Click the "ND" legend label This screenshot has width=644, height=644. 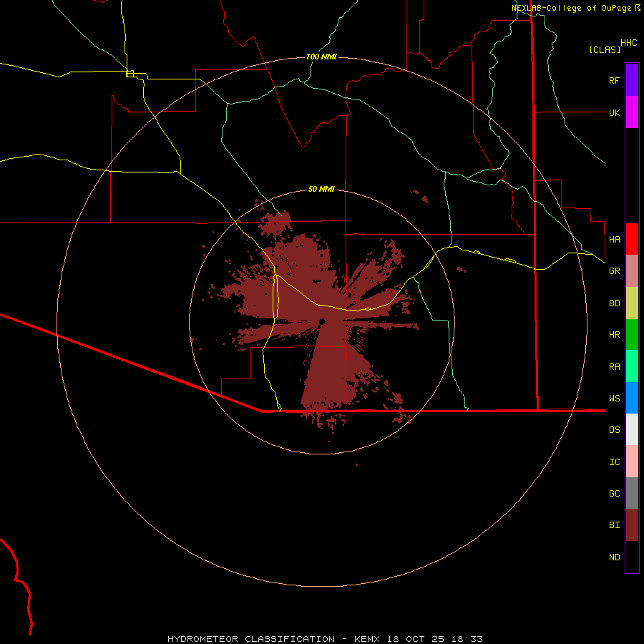pyautogui.click(x=614, y=557)
